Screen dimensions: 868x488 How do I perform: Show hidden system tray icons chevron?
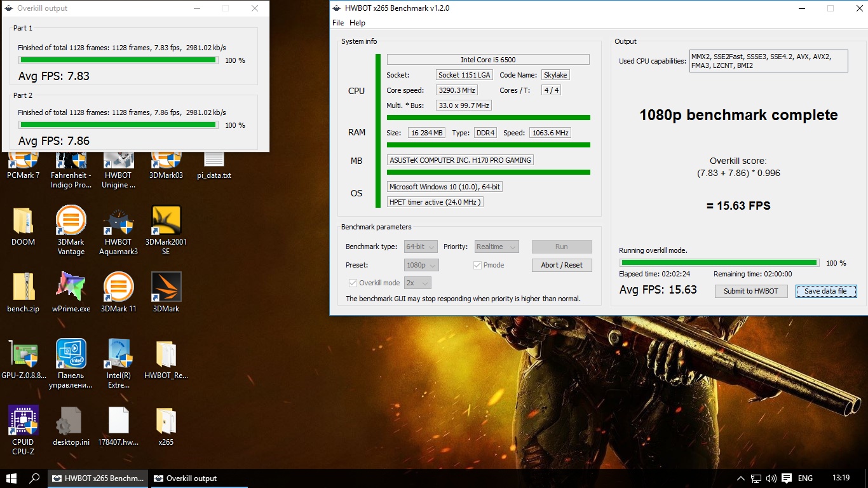click(x=740, y=478)
